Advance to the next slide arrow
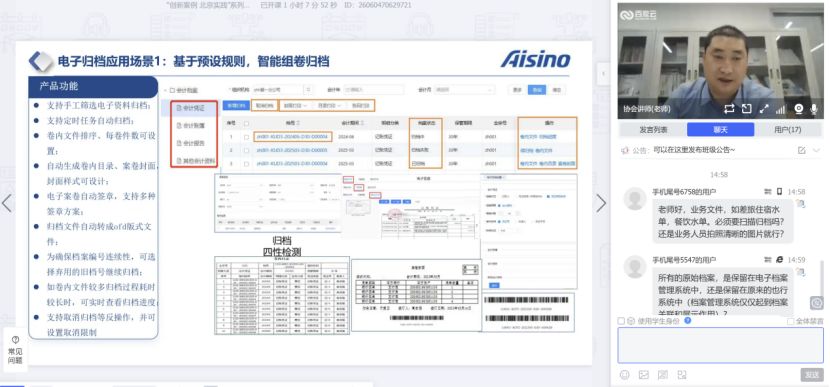The image size is (830, 387). click(601, 203)
